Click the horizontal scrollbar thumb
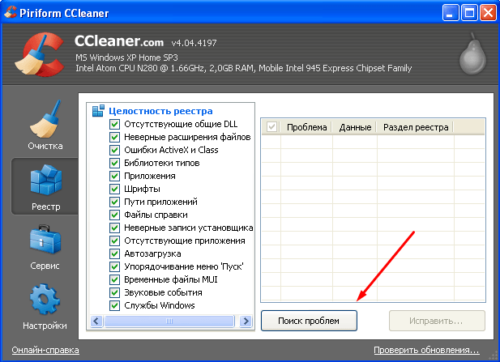 tap(170, 321)
